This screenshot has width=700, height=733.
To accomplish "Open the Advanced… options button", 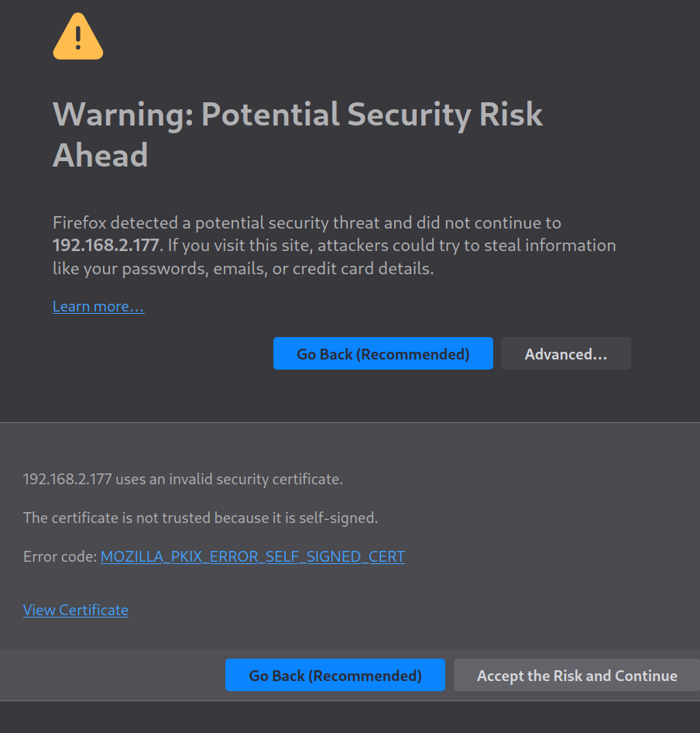I will pos(565,354).
